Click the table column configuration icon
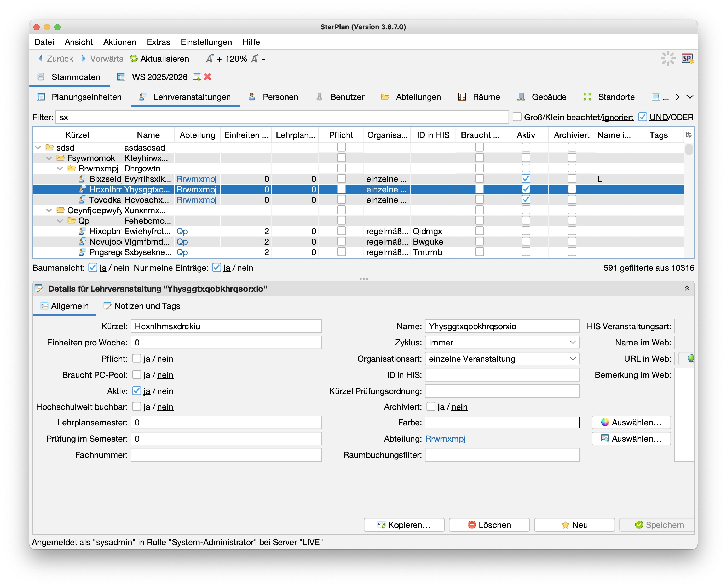 689,135
